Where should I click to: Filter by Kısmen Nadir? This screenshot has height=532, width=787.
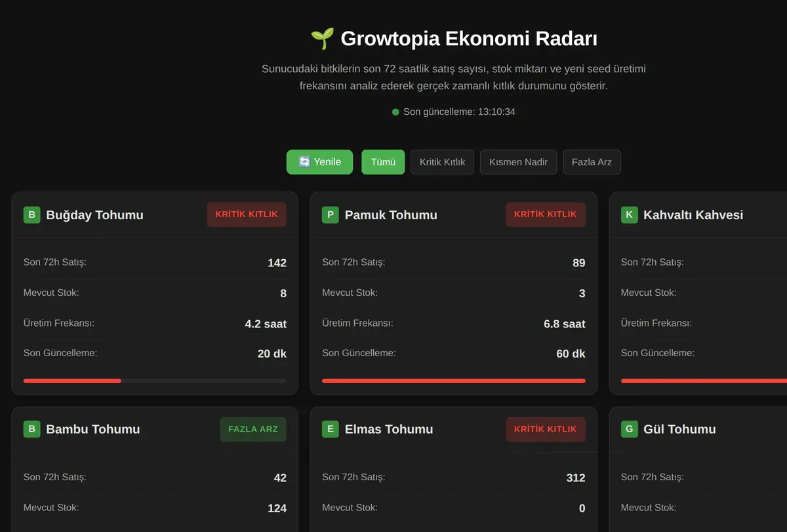pos(518,162)
